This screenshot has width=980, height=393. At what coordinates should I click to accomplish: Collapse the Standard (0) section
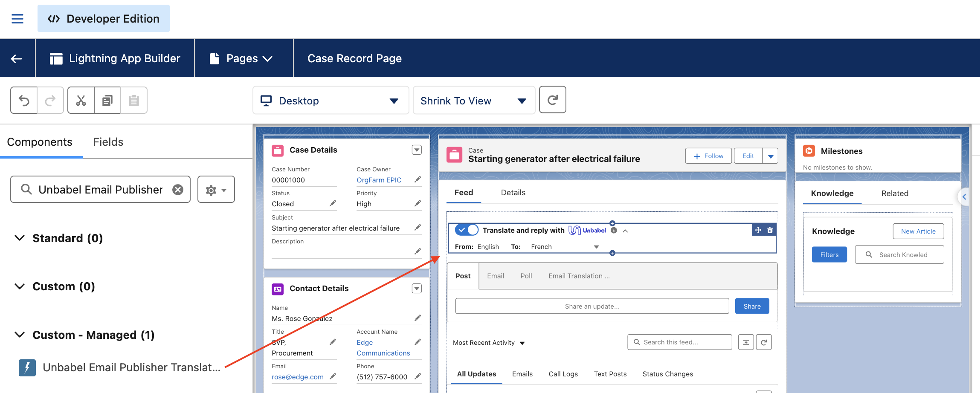click(20, 238)
